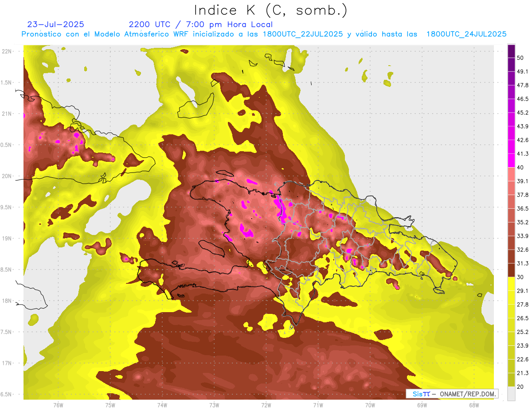
Task: Click color bar value '27.8'
Action: [x=522, y=304]
